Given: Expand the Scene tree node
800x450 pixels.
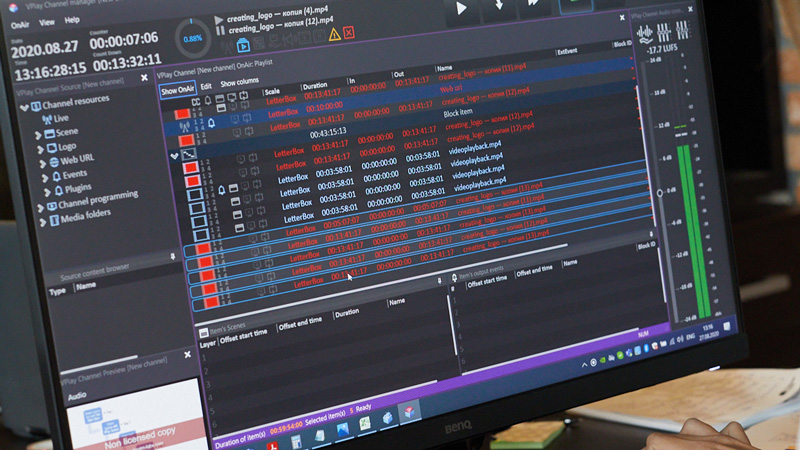Looking at the screenshot, I should (x=38, y=135).
